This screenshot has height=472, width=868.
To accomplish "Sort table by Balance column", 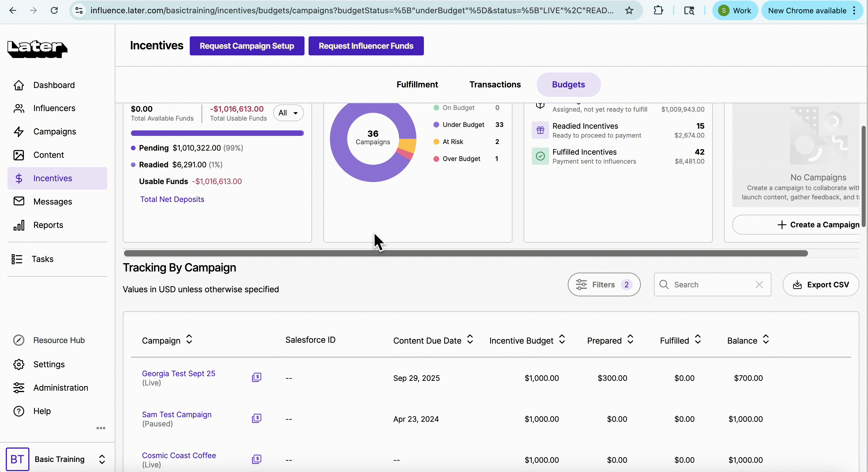I will coord(766,340).
